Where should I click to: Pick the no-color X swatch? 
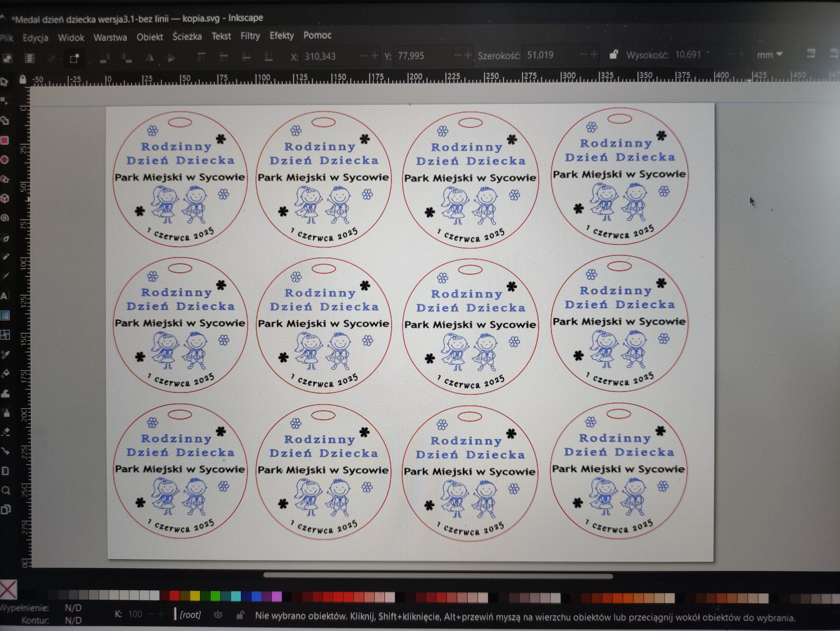click(8, 589)
